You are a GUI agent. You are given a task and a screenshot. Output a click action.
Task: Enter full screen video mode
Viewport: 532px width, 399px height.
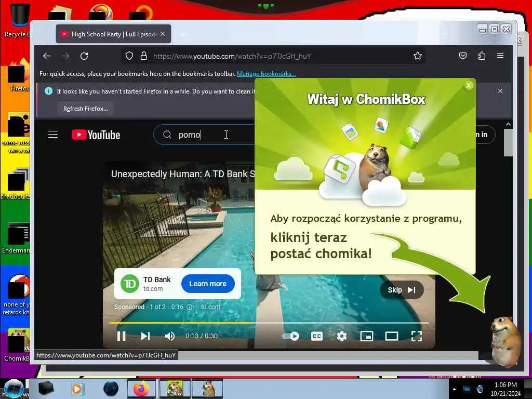417,336
